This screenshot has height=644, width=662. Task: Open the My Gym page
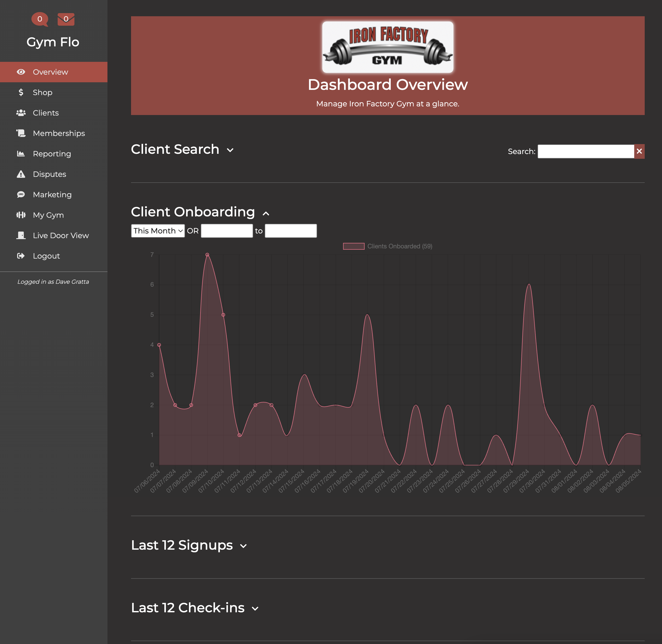(54, 215)
